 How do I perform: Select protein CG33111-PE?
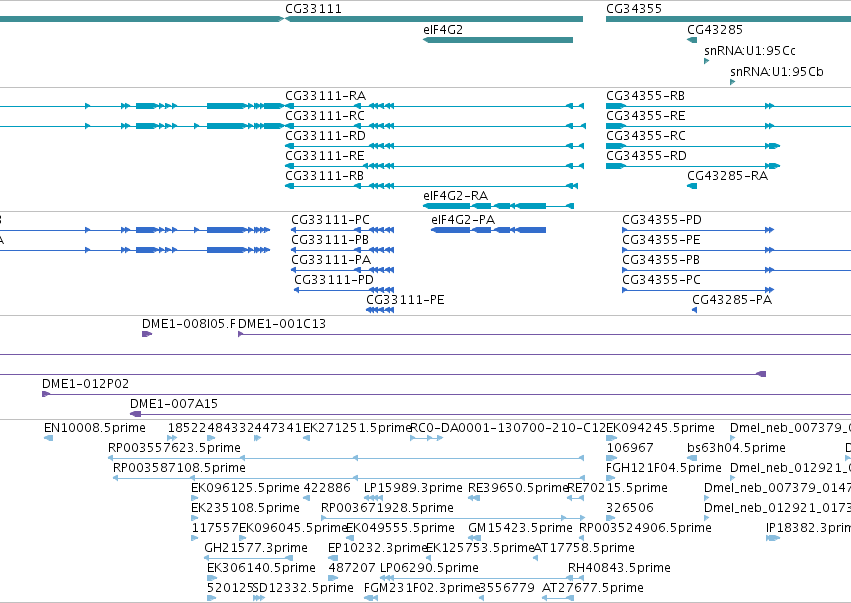click(380, 310)
